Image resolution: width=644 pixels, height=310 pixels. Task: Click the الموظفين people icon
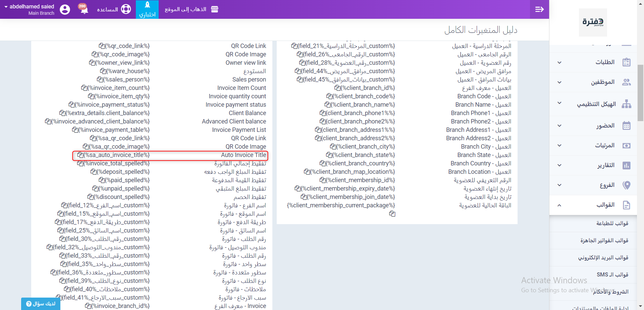pyautogui.click(x=627, y=82)
